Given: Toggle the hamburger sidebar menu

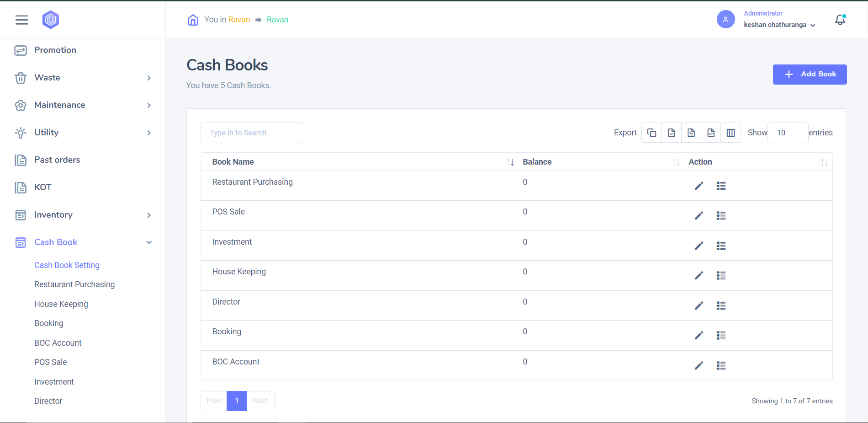Looking at the screenshot, I should pos(21,20).
